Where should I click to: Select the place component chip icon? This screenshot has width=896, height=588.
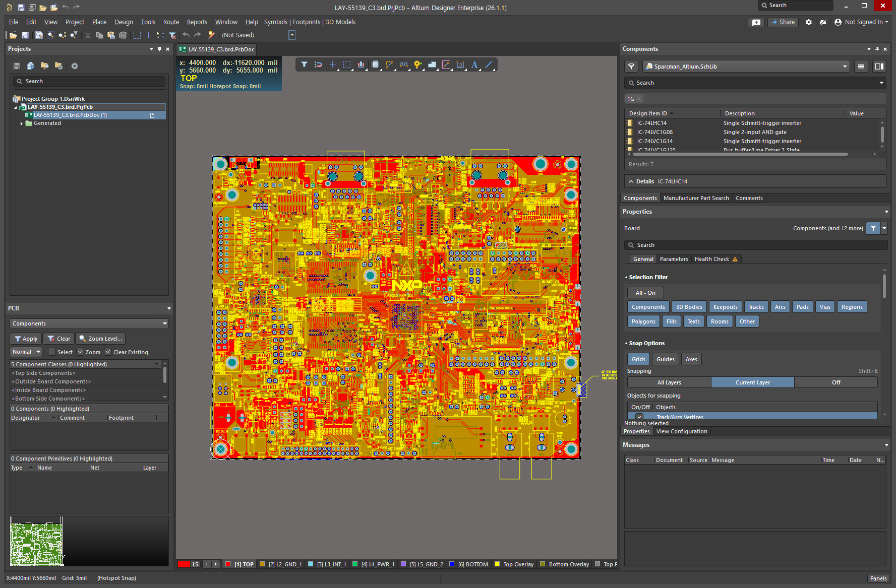(375, 64)
